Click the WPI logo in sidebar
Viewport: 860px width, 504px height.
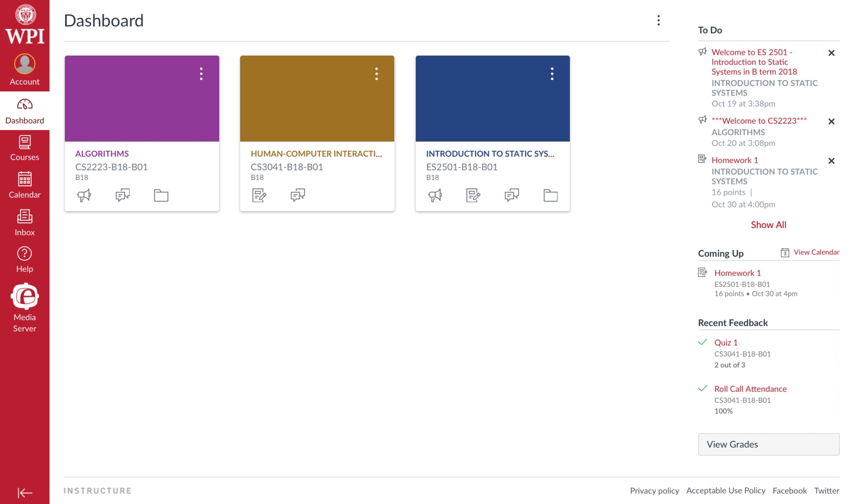coord(25,24)
